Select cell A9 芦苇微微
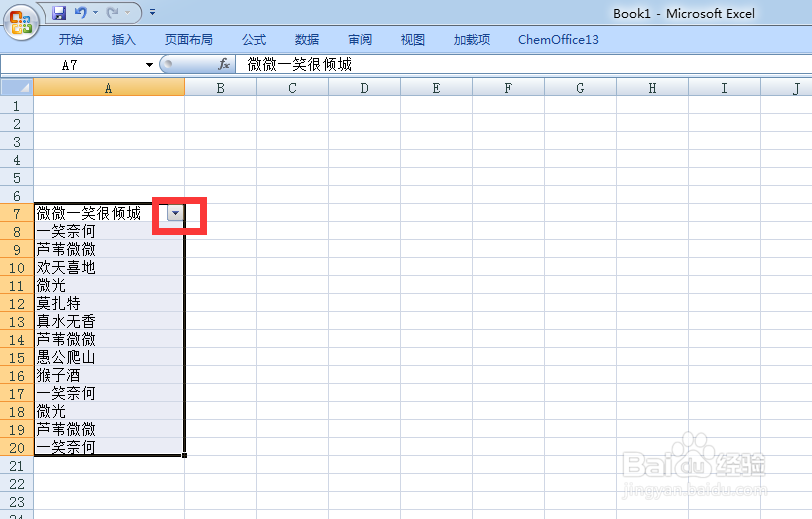The width and height of the screenshot is (812, 519). [109, 249]
